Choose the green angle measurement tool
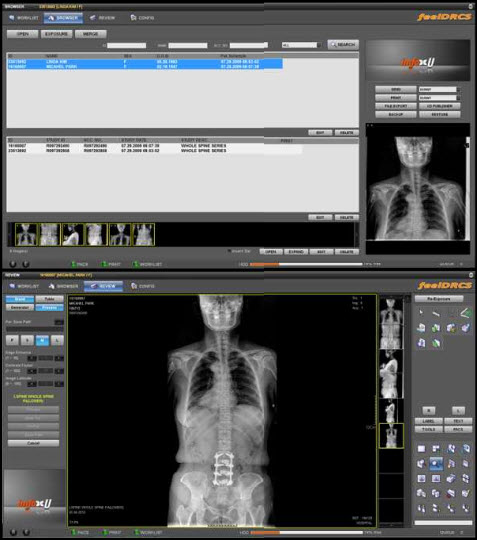The height and width of the screenshot is (540, 477). (465, 313)
